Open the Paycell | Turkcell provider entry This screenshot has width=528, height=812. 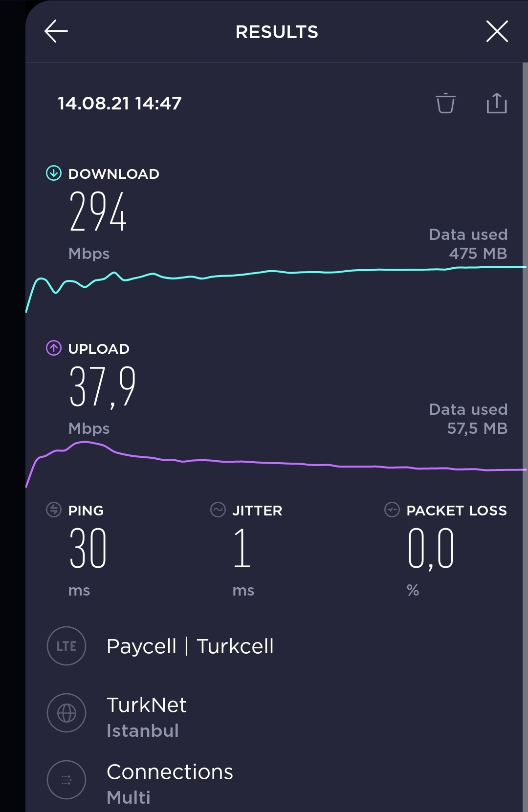point(190,646)
